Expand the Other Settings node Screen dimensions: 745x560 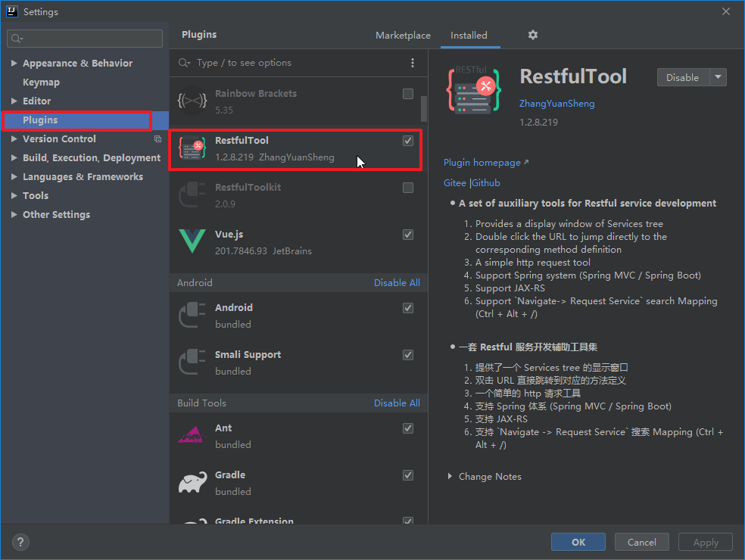pos(14,215)
